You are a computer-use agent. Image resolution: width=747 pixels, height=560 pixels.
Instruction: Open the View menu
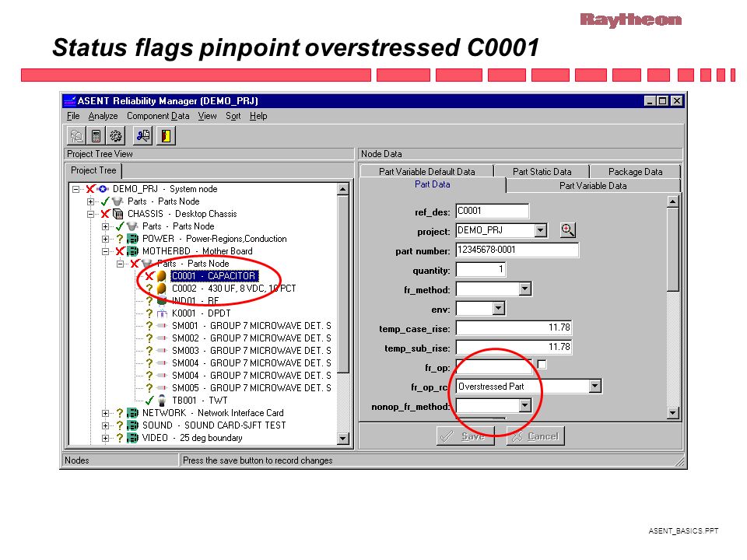tap(207, 116)
